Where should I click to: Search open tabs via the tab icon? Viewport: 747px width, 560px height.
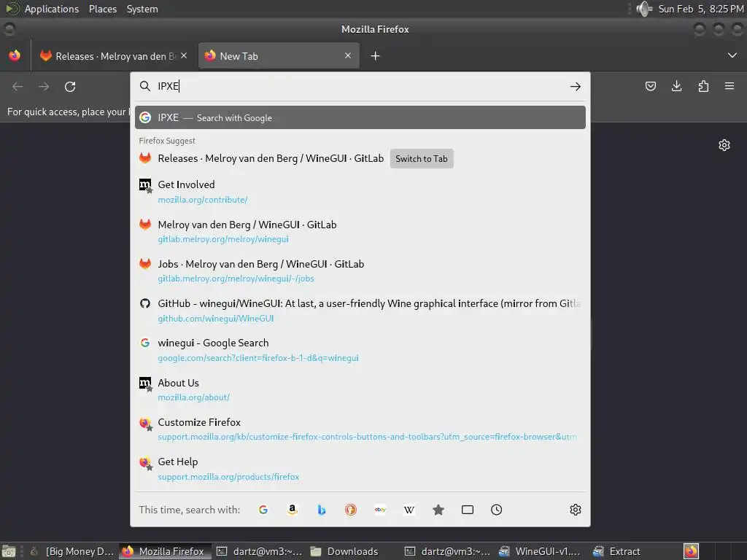468,510
